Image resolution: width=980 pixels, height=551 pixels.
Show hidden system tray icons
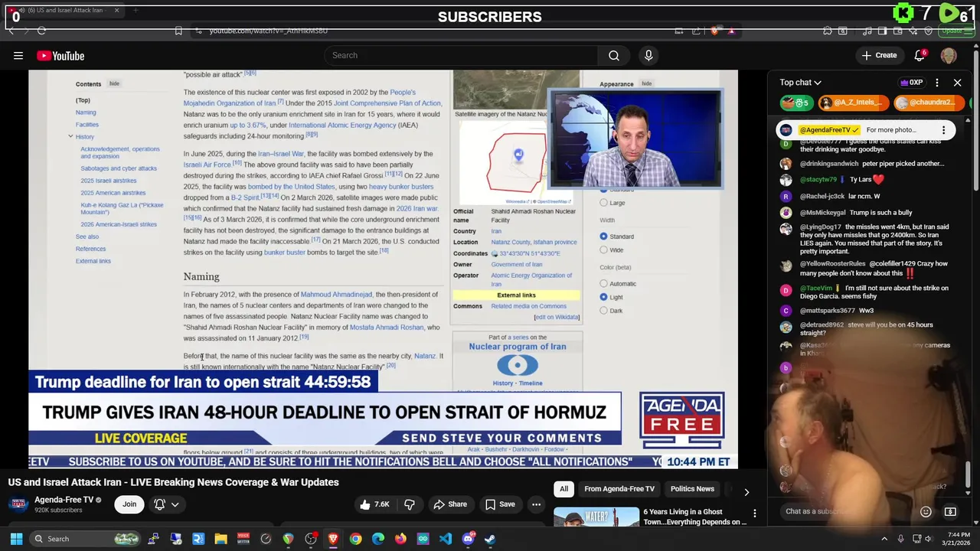click(x=884, y=539)
